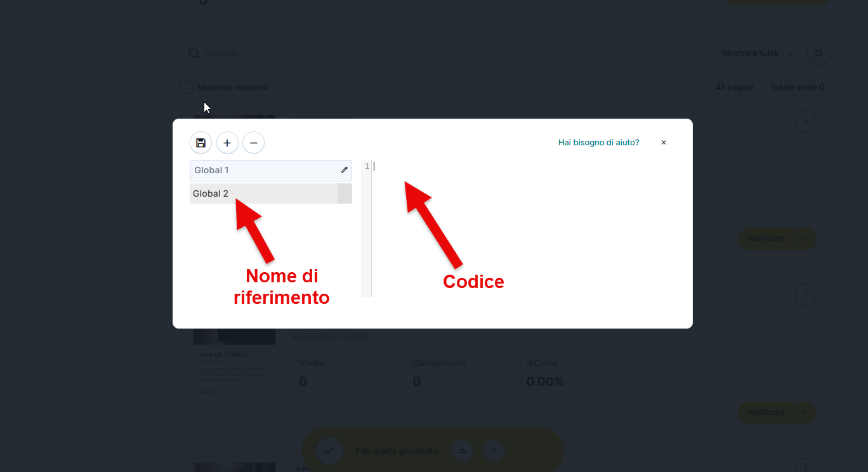Open three-dot menu on the first page card
The height and width of the screenshot is (472, 868).
805,121
